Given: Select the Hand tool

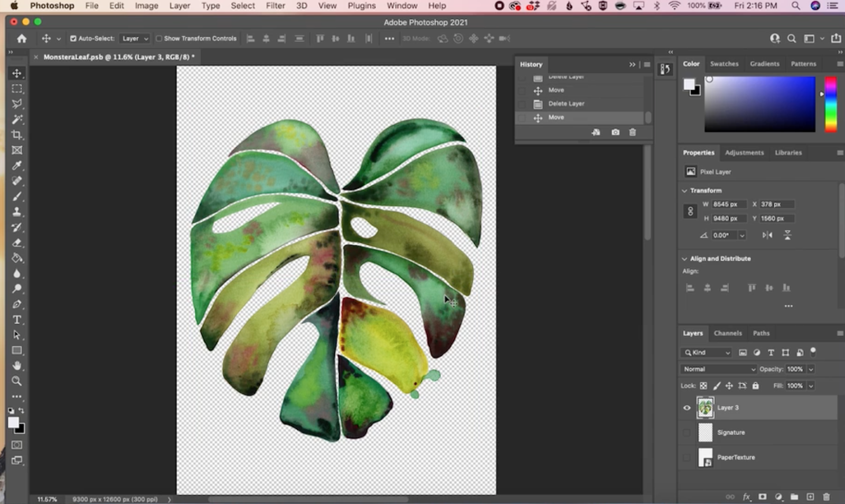Looking at the screenshot, I should [17, 366].
